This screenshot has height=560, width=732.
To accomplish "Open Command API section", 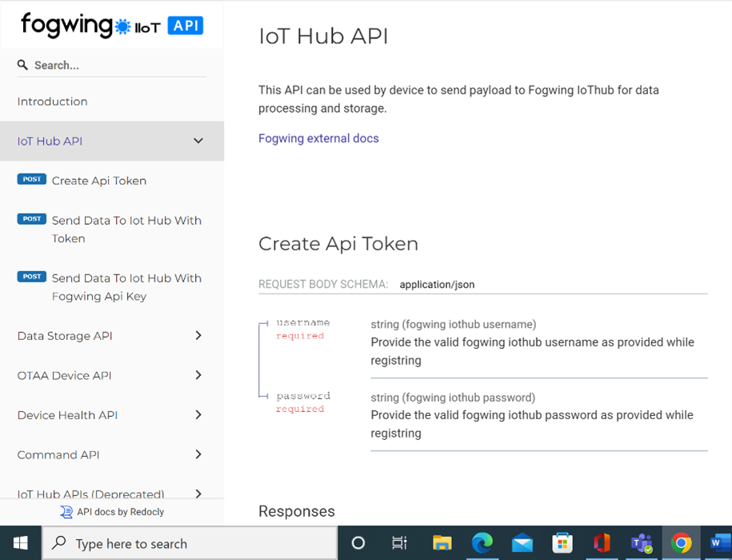I will [x=58, y=455].
